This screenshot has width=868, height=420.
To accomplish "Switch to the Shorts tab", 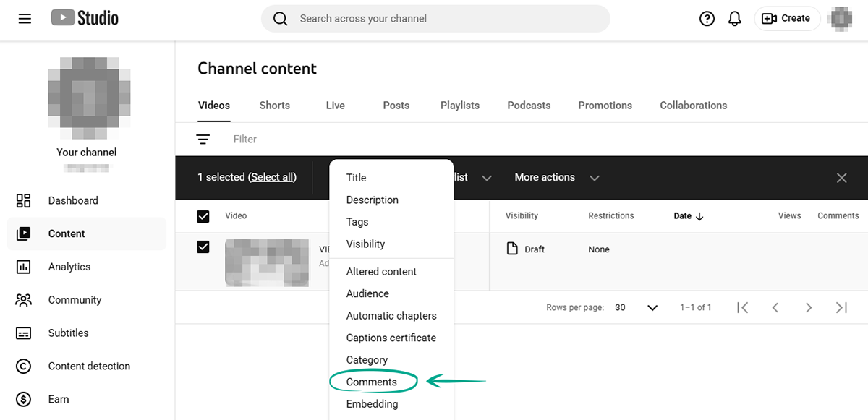I will click(x=274, y=106).
